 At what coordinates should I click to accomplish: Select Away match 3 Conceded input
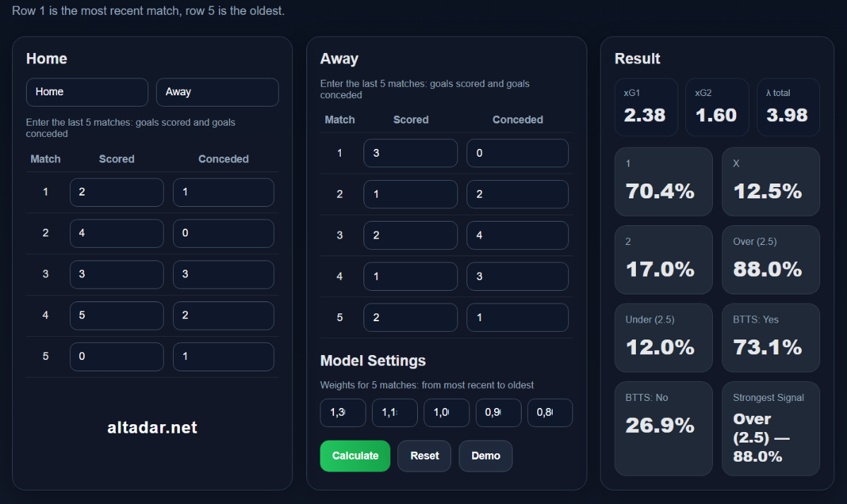coord(517,235)
